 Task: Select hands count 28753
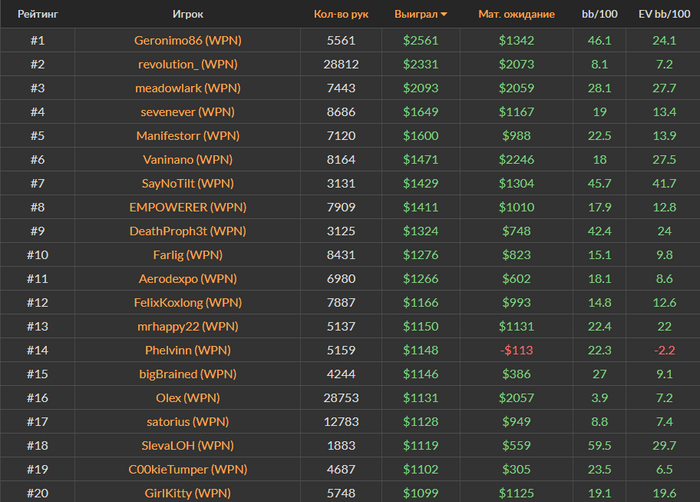341,398
